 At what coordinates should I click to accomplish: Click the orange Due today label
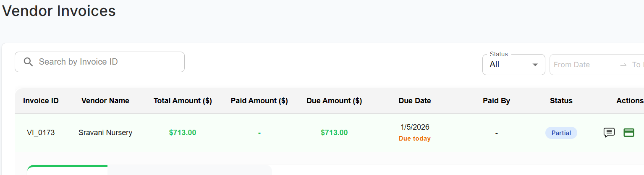pos(414,138)
